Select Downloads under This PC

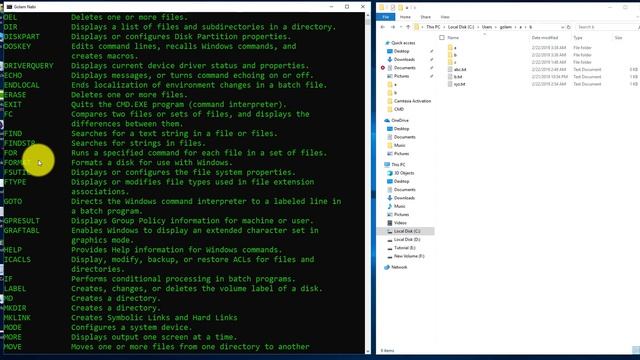(404, 198)
